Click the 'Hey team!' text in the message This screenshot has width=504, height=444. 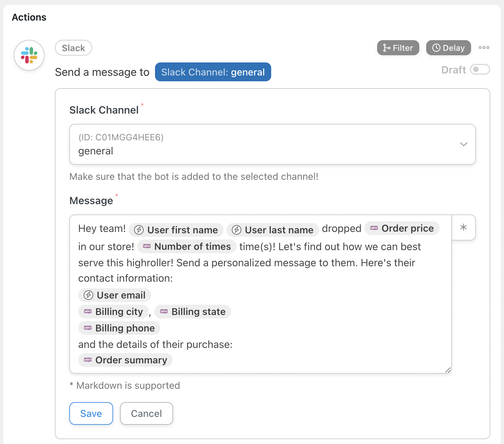[102, 228]
